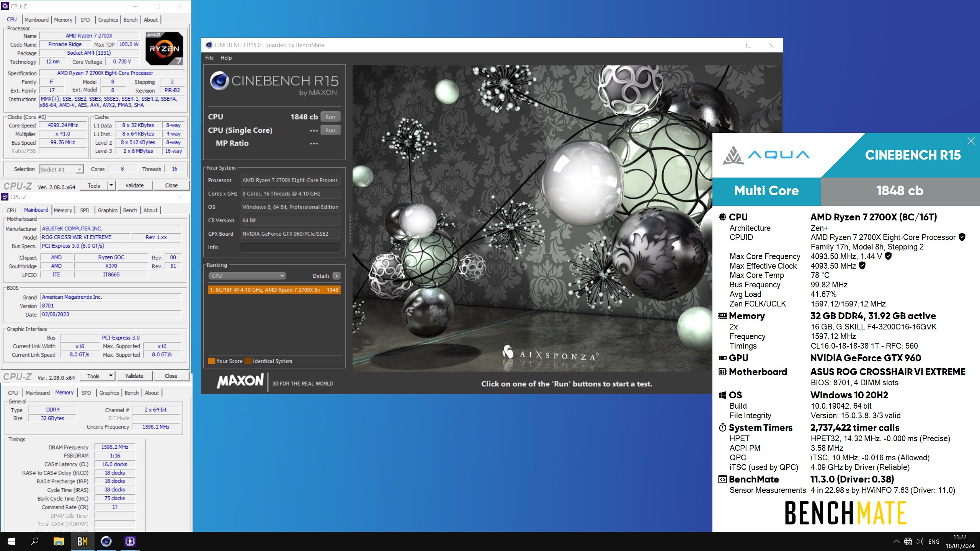The image size is (980, 551).
Task: Click Validate in top CPU-Z window
Action: (134, 186)
